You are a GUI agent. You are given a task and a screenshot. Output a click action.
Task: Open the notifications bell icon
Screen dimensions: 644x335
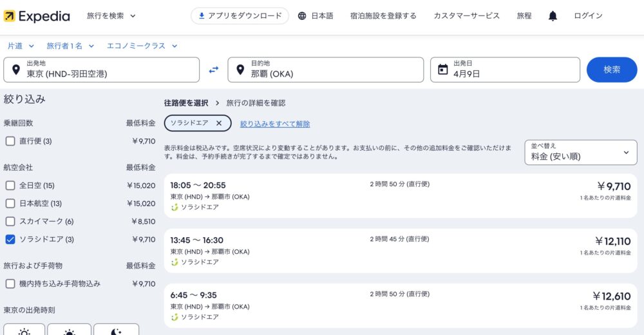553,16
